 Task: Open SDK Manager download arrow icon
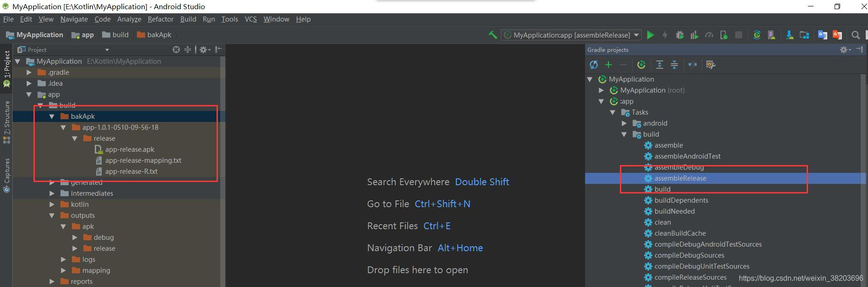tap(789, 35)
